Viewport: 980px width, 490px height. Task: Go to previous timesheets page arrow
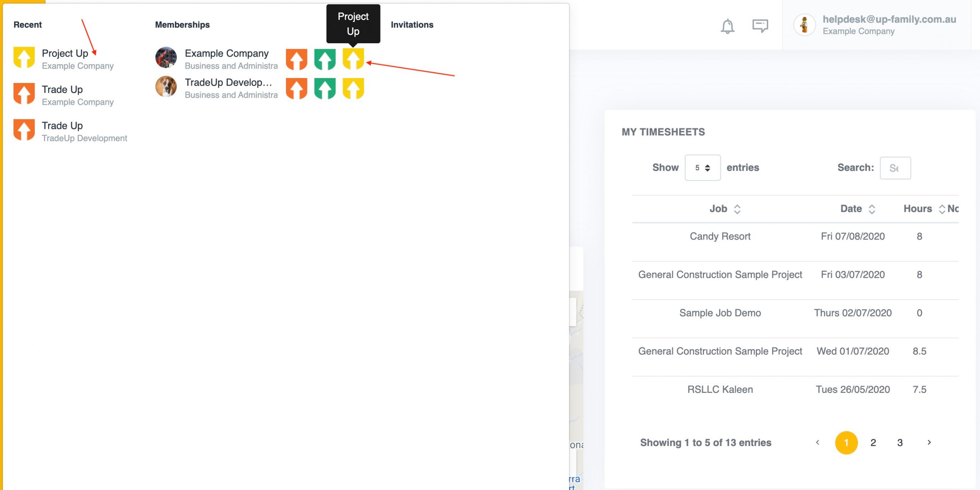click(818, 443)
